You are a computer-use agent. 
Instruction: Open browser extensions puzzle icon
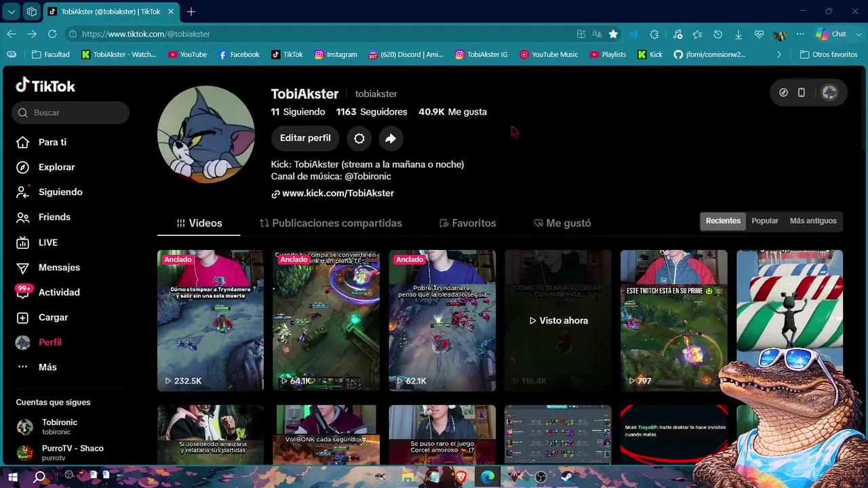tap(654, 34)
